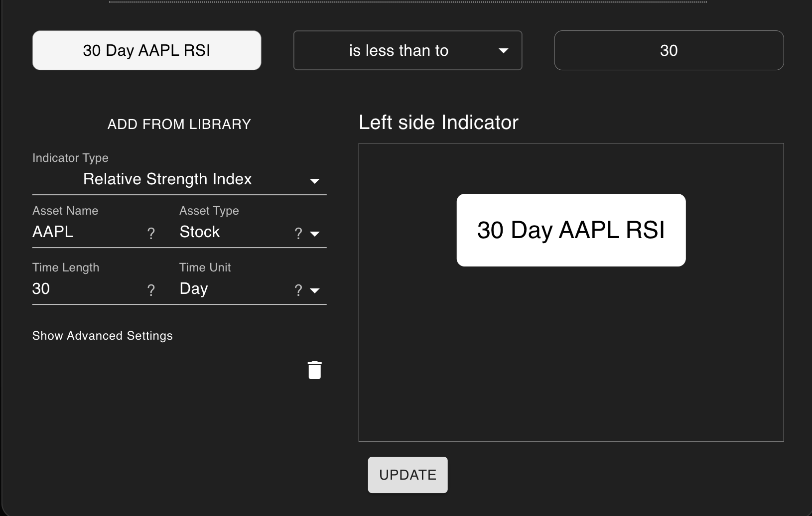Screen dimensions: 812x516
Task: Click the Asset Type help question mark
Action: pos(298,233)
